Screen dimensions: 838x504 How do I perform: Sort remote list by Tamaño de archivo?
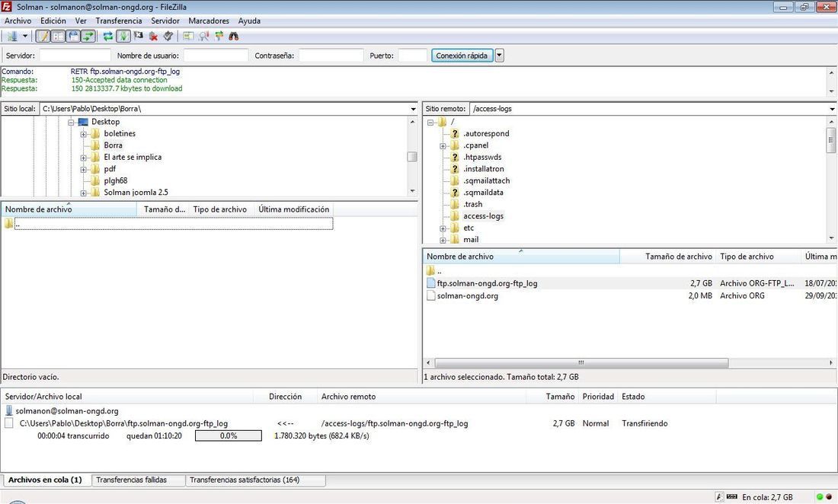coord(667,257)
